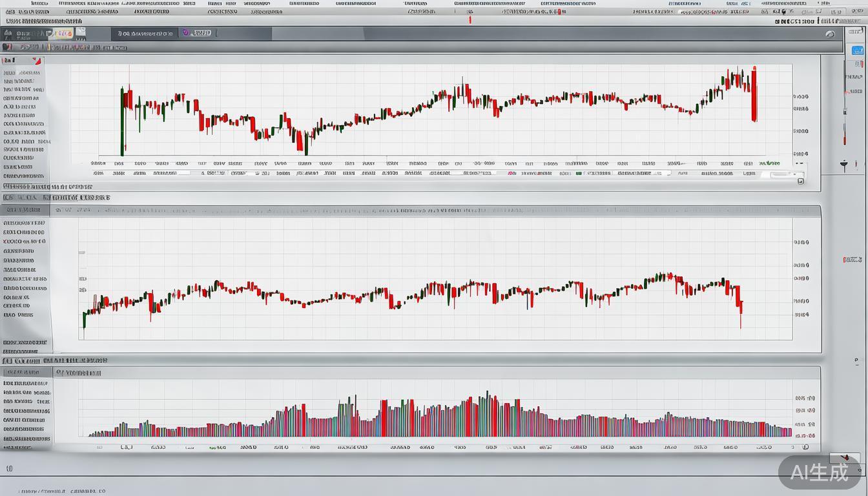The width and height of the screenshot is (868, 496).
Task: Open the first menu in top menu bar
Action: [x=39, y=3]
